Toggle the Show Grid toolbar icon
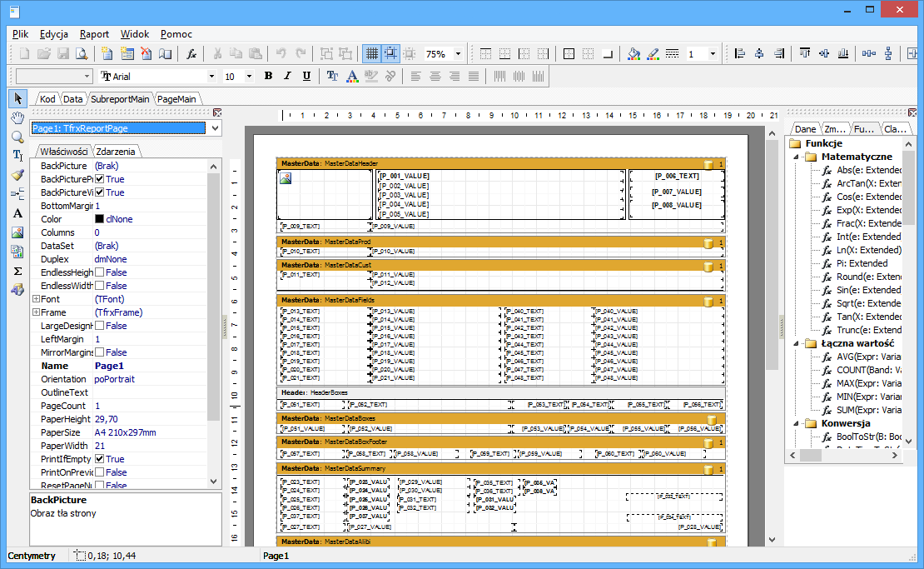 pos(371,54)
